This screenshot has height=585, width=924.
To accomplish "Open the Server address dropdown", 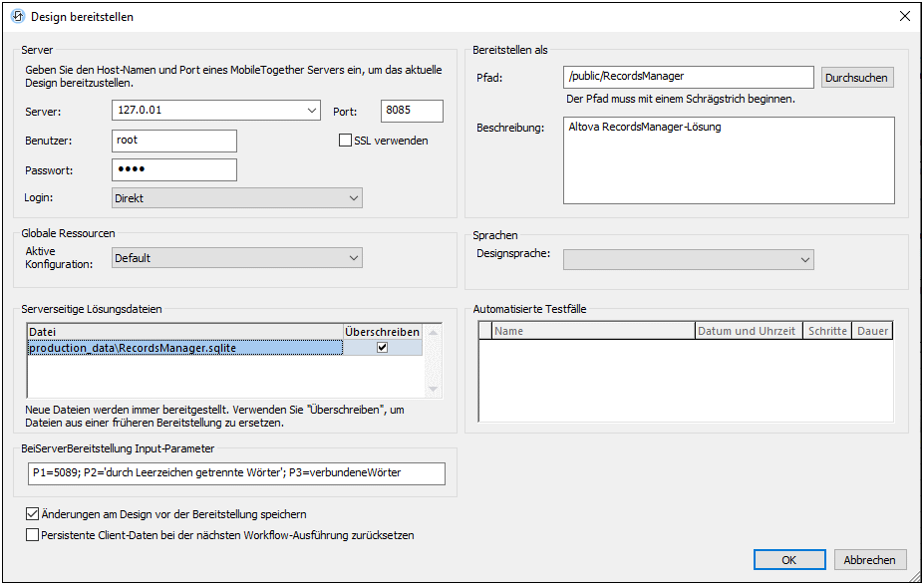I will click(312, 111).
